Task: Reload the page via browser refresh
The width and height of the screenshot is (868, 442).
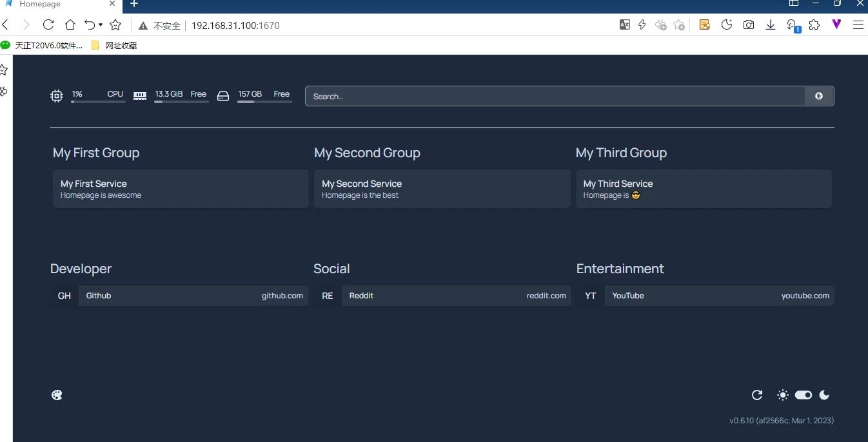Action: tap(48, 25)
